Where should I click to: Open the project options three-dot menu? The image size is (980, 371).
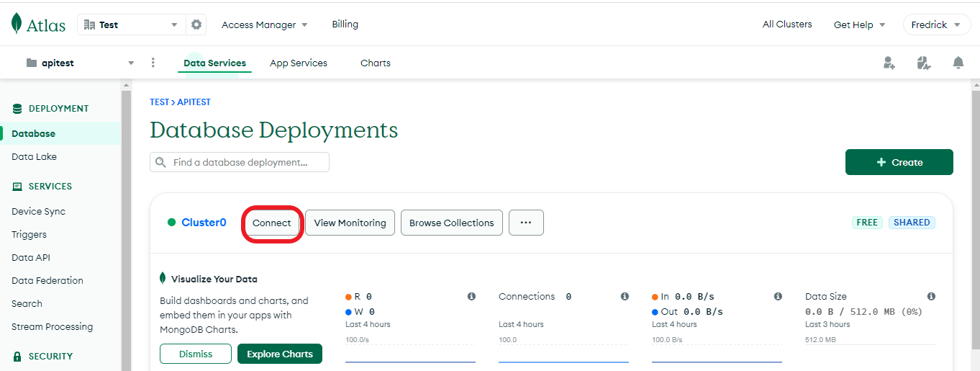pyautogui.click(x=153, y=63)
